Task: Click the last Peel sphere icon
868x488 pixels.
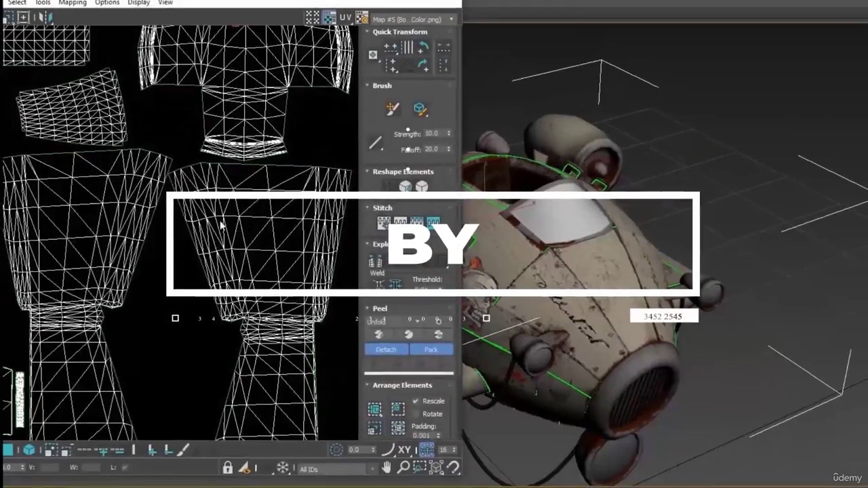Action: coord(438,335)
